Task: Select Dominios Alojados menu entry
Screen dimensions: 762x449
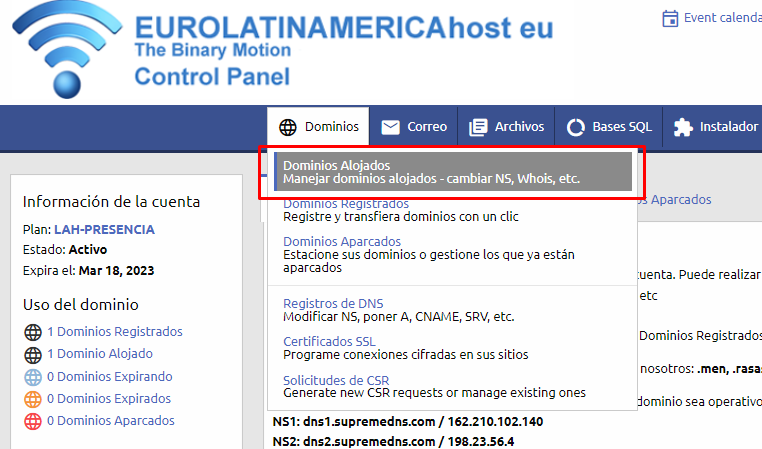Action: (x=453, y=172)
